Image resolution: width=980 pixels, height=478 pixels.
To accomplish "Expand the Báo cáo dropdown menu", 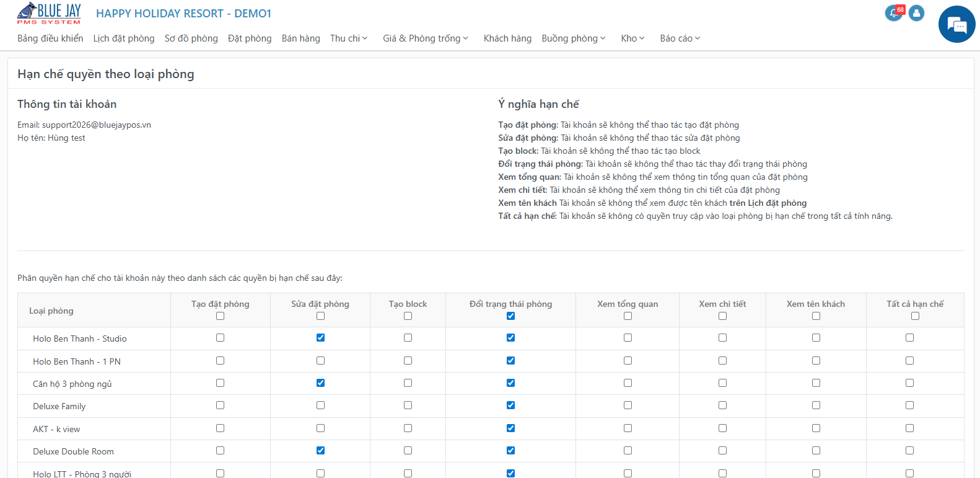I will [680, 38].
